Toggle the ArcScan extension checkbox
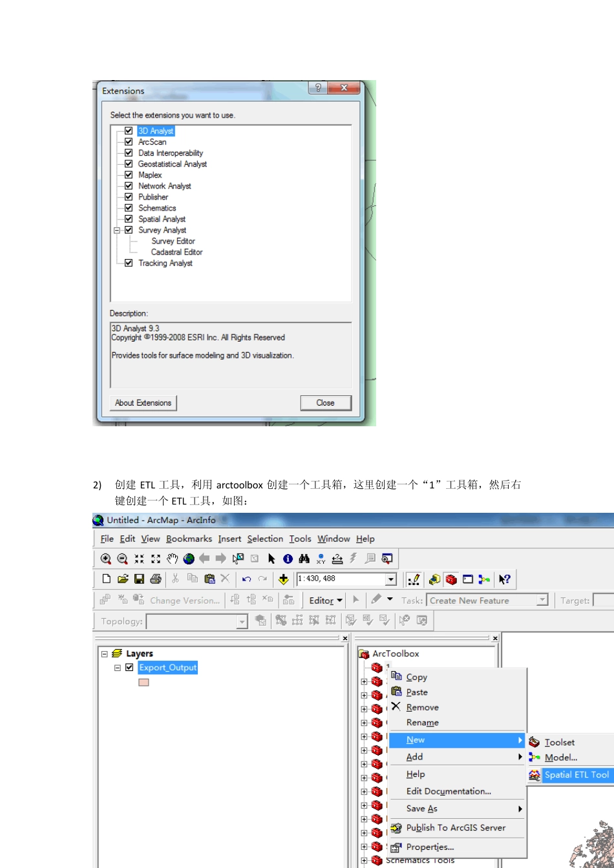 [x=129, y=142]
